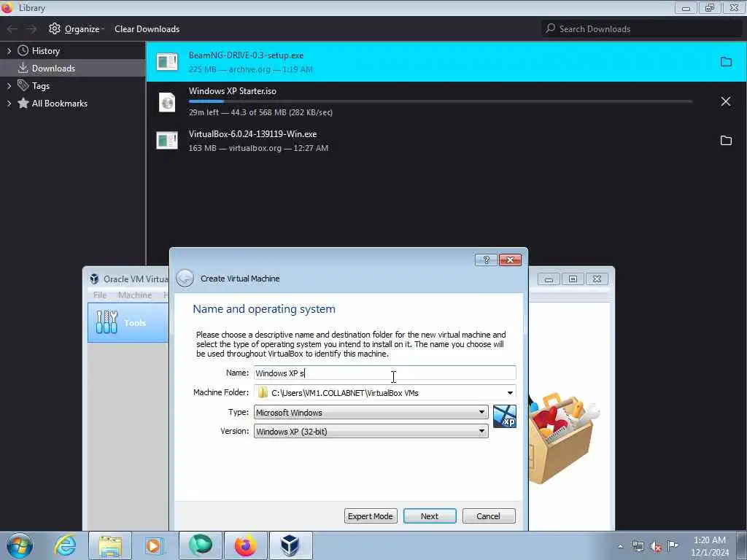Go back with the Library back arrow
This screenshot has height=560, width=747.
pos(12,29)
